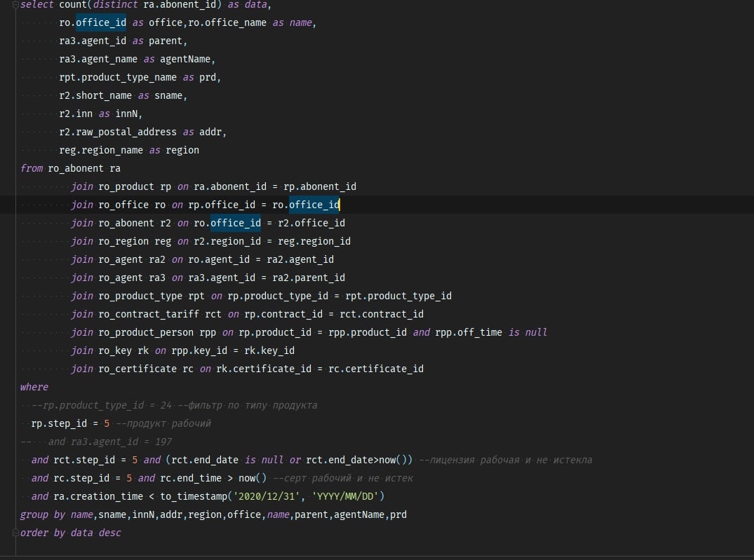Image resolution: width=754 pixels, height=560 pixels.
Task: Click comment '--лицензия рабочая и не истекла'
Action: point(506,460)
